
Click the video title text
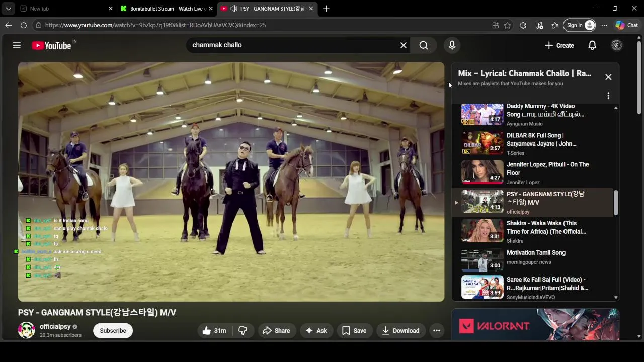pyautogui.click(x=97, y=312)
